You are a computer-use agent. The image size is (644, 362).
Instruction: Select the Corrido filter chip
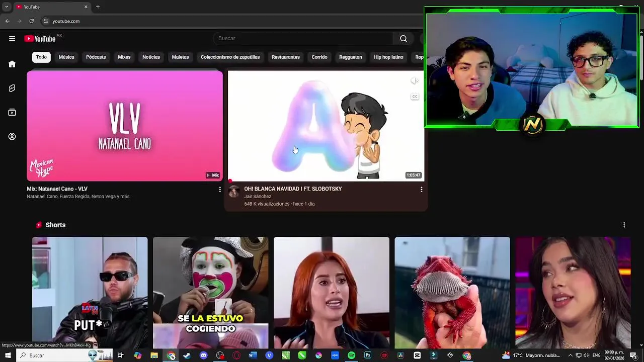tap(319, 57)
